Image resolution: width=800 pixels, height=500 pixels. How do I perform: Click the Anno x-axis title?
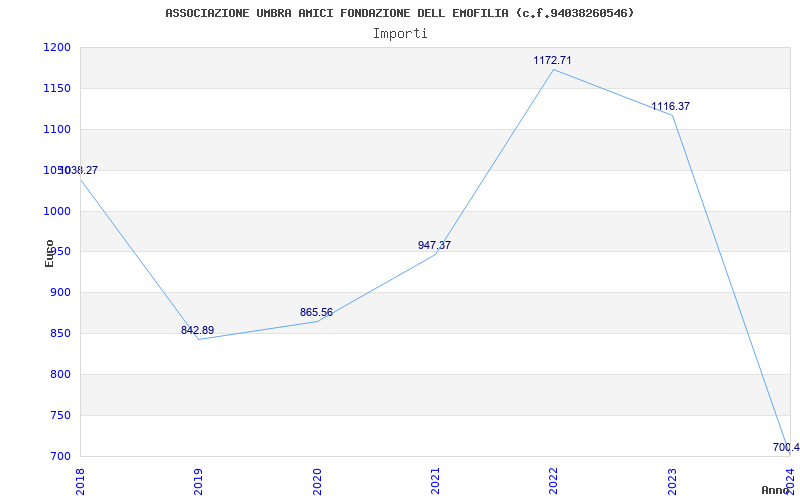pos(776,490)
